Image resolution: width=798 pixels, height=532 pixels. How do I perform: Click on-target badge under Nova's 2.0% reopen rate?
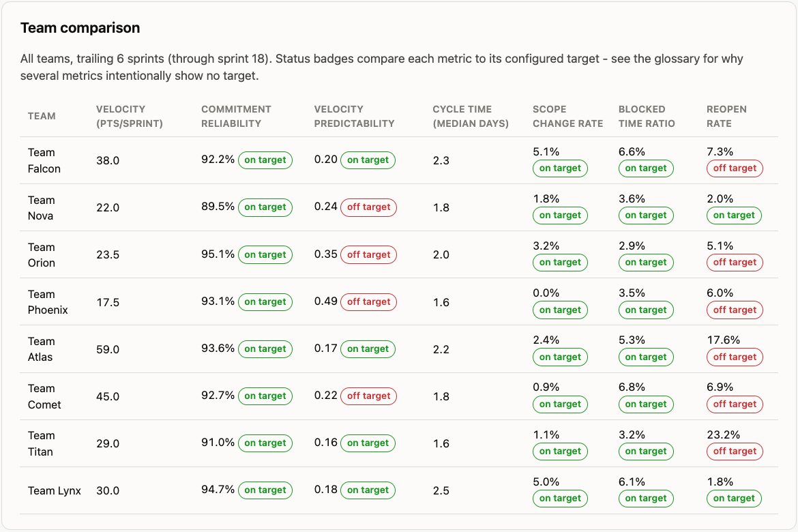point(734,216)
